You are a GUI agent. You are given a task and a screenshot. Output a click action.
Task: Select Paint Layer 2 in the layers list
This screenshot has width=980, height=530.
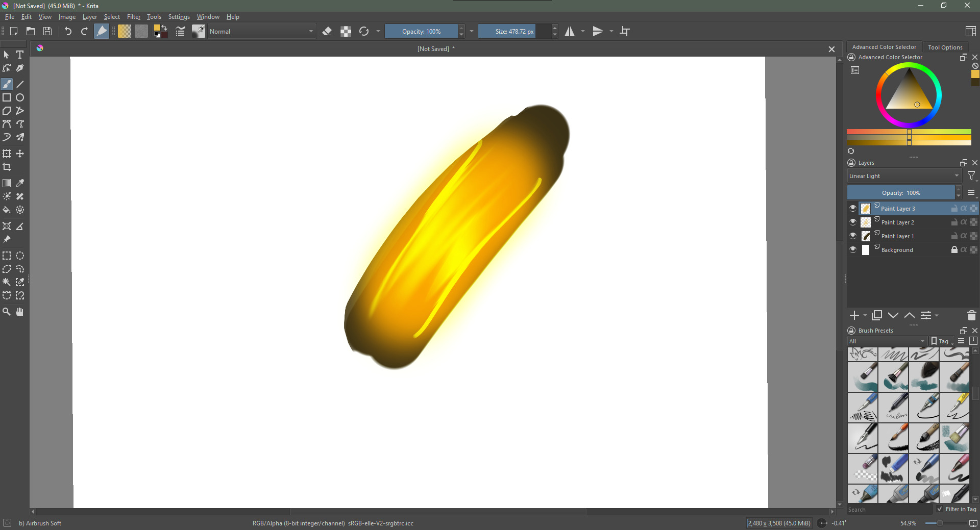[913, 222]
